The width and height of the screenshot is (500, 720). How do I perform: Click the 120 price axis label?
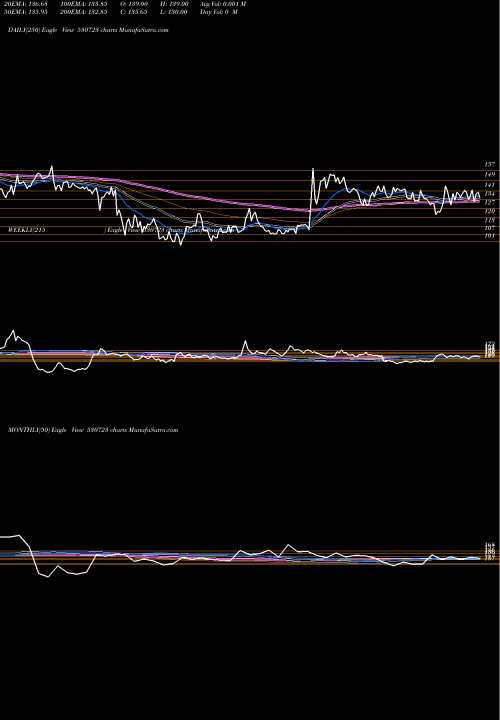point(489,211)
